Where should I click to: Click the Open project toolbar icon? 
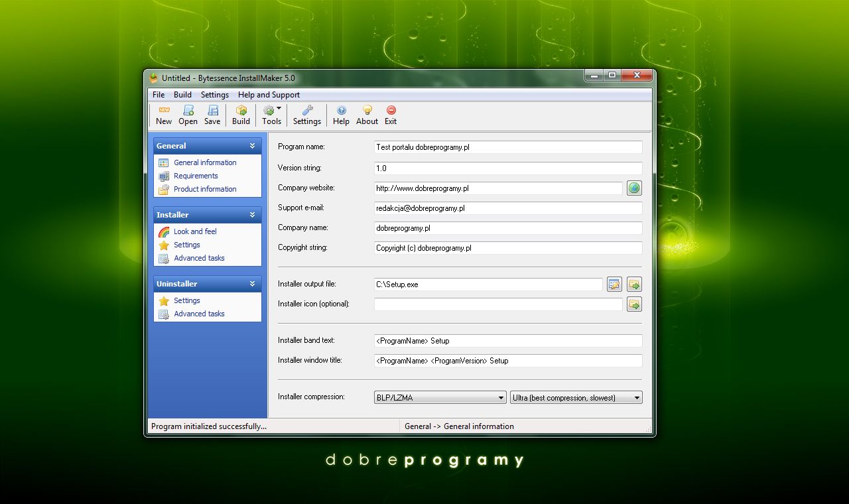188,110
